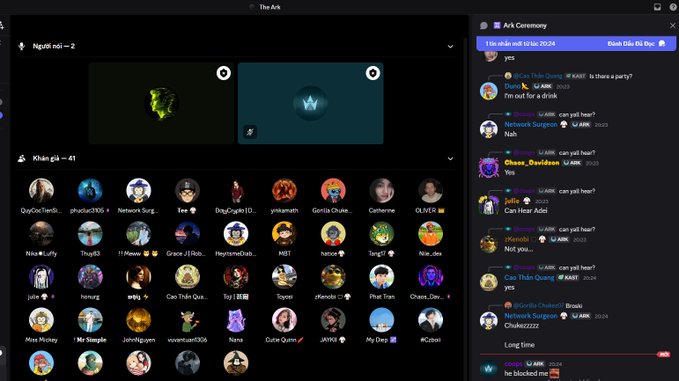Click the ARK tag next to Chaos_Davidson in the chat
The height and width of the screenshot is (381, 679).
572,163
